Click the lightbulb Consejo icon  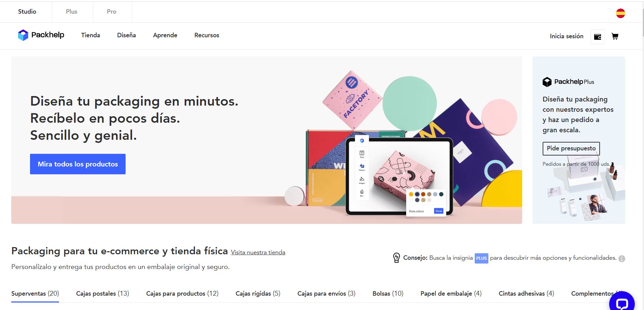click(x=396, y=258)
